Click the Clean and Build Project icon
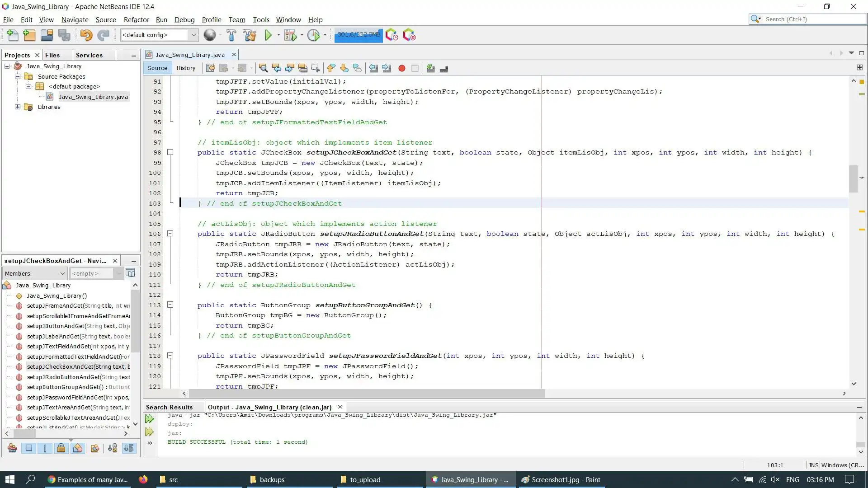This screenshot has height=488, width=868. [x=249, y=35]
